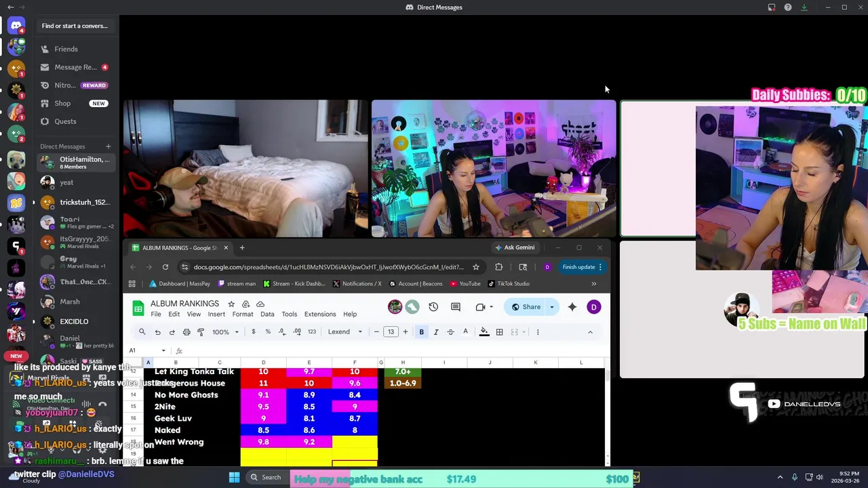
Task: Open the Sheets Insert menu
Action: [216, 314]
